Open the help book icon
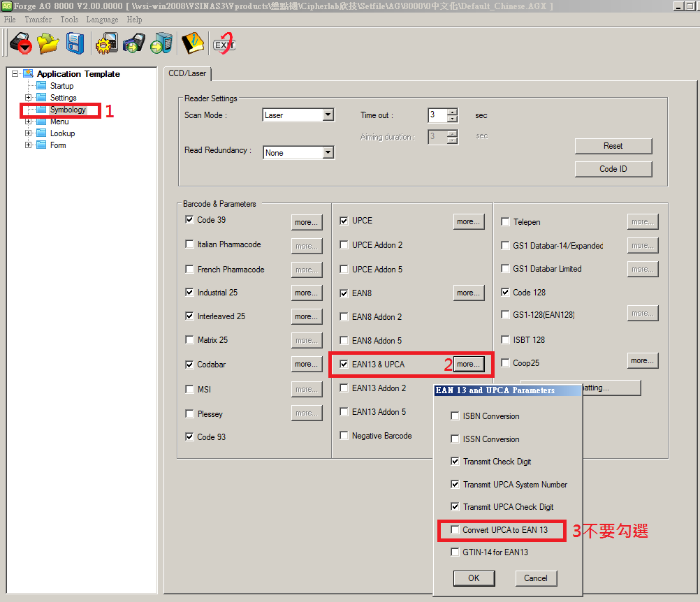Image resolution: width=700 pixels, height=602 pixels. [192, 44]
